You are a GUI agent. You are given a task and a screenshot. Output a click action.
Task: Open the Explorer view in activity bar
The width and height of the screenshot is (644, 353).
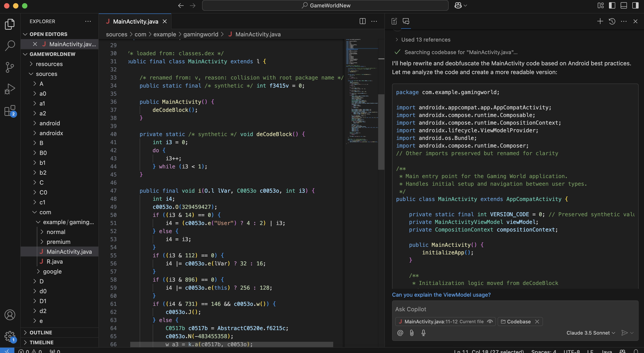[10, 24]
